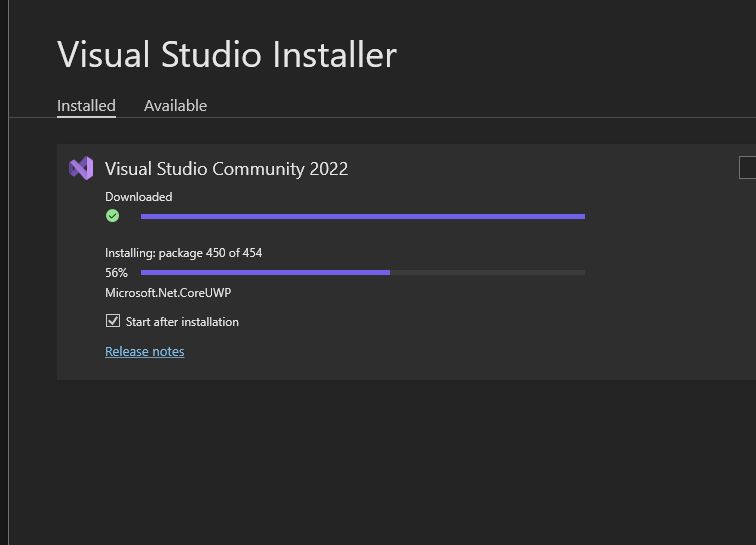The image size is (756, 545).
Task: Click the Visual Studio Community 2022 title
Action: tap(227, 169)
